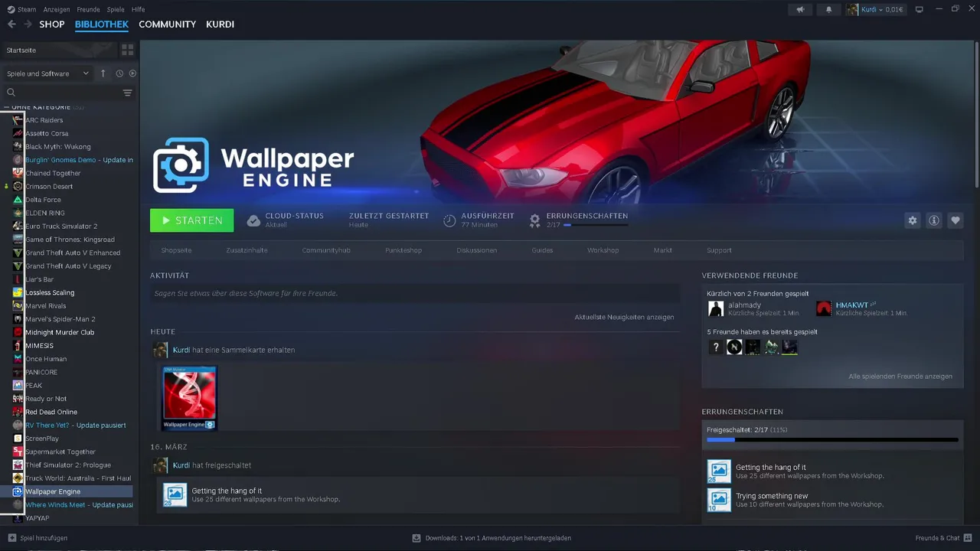Viewport: 980px width, 551px height.
Task: Open the question mark friend avatar
Action: point(716,347)
